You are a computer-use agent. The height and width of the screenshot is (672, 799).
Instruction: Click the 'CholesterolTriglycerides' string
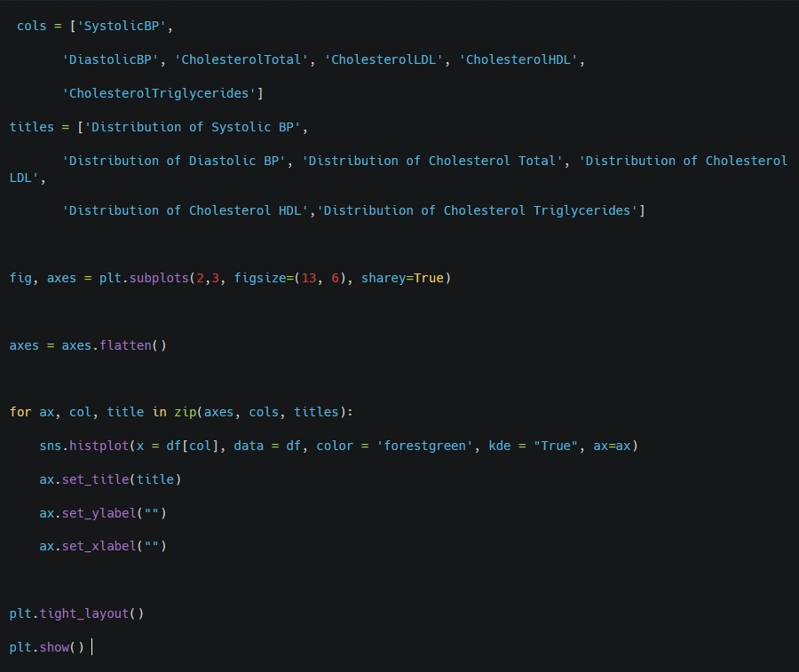[159, 93]
